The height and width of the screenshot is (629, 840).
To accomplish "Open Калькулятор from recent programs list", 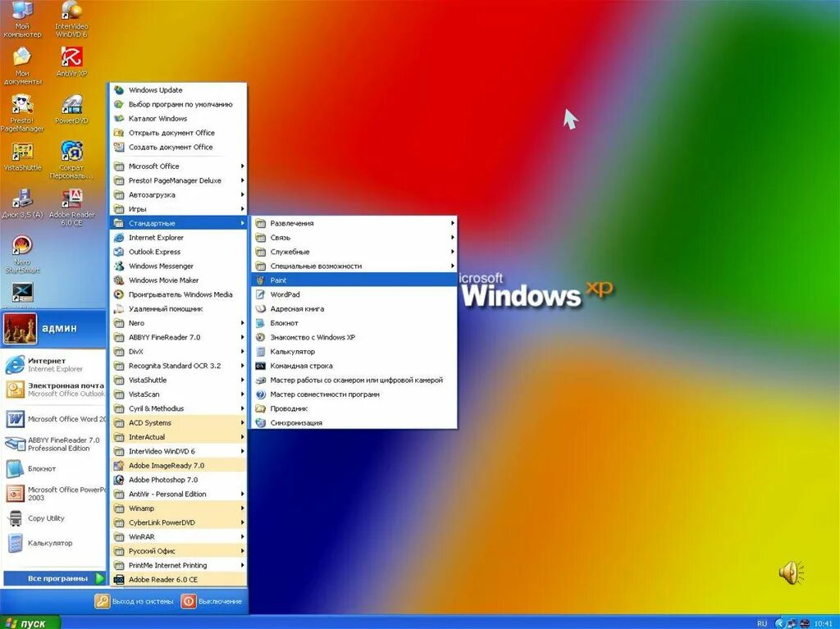I will tap(53, 543).
